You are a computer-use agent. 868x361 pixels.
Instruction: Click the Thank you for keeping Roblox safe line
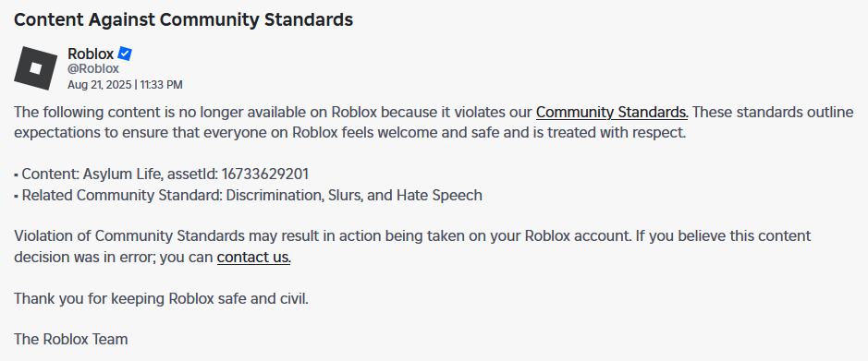[161, 299]
